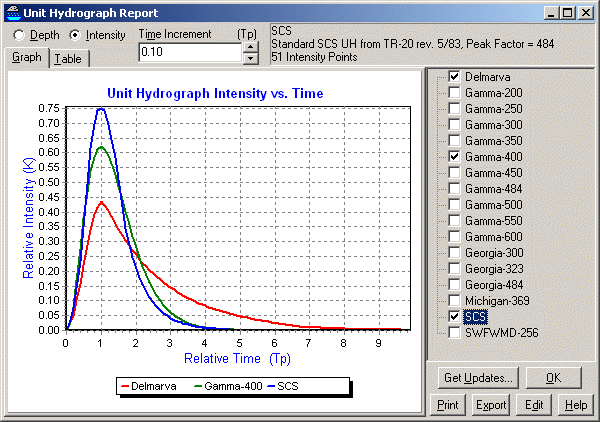Open Help for the report

tap(575, 405)
